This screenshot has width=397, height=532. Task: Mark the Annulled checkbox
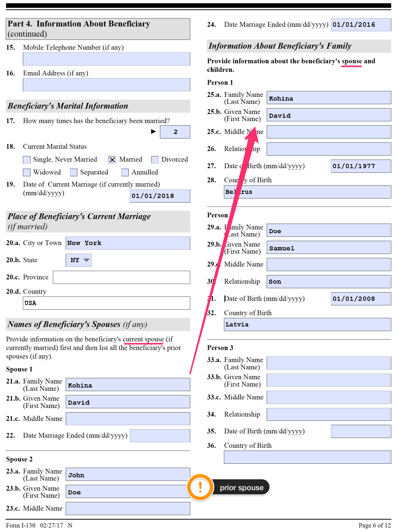tap(125, 172)
